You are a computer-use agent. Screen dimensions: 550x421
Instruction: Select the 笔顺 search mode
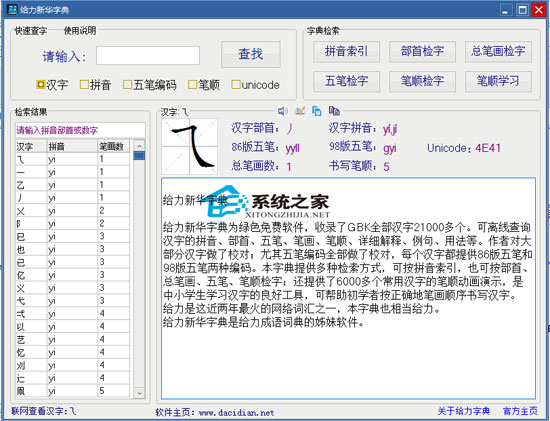pos(204,85)
